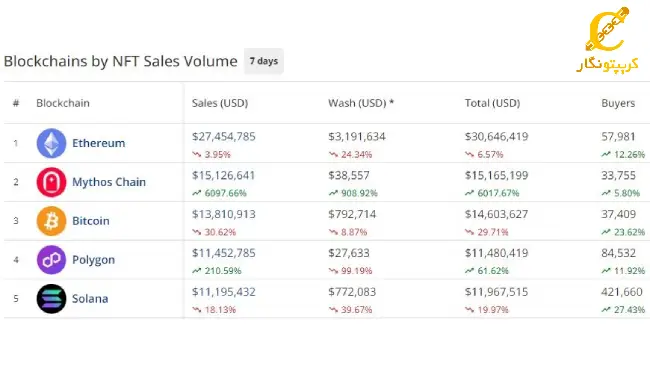The height and width of the screenshot is (365, 650).
Task: Click the Ethereum diamond logo icon
Action: pos(51,143)
